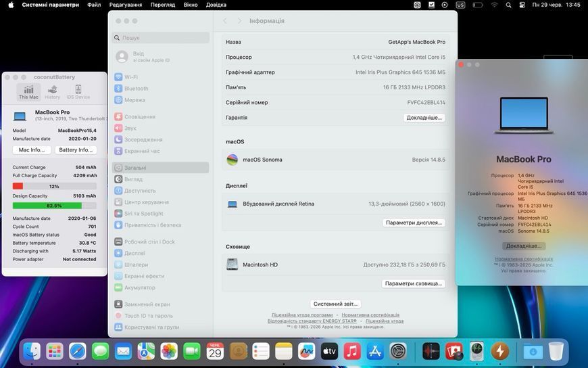Go forward in System Settings
Screen dimensions: 588x368
[x=239, y=21]
